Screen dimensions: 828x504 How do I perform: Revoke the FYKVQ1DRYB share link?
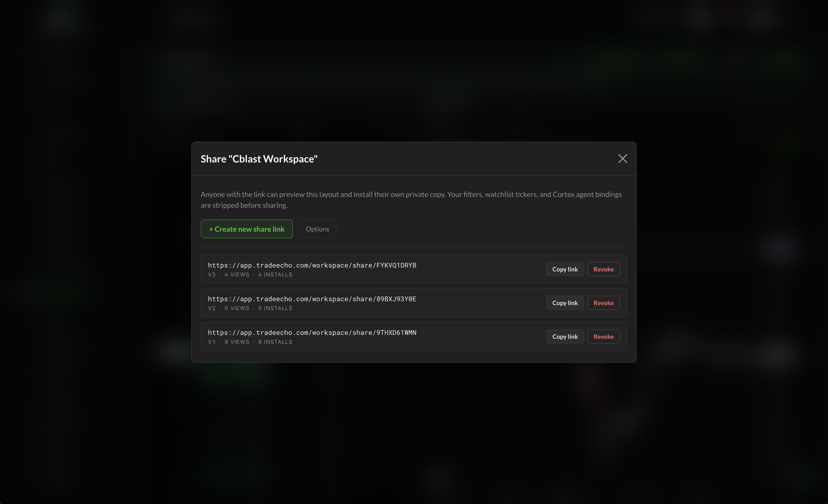point(604,269)
